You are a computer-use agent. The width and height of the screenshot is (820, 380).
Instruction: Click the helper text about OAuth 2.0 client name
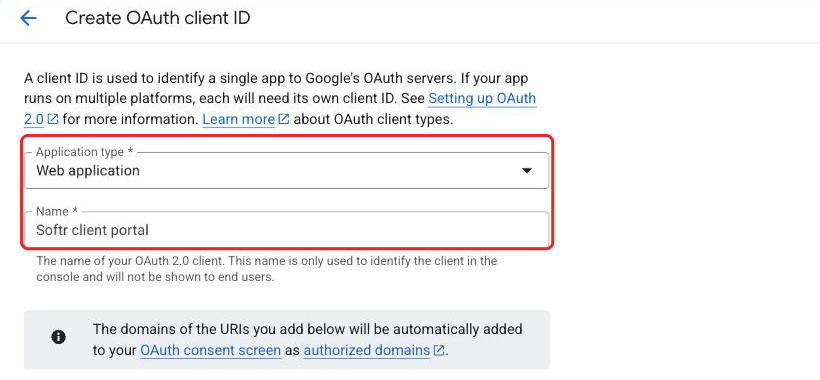(267, 269)
